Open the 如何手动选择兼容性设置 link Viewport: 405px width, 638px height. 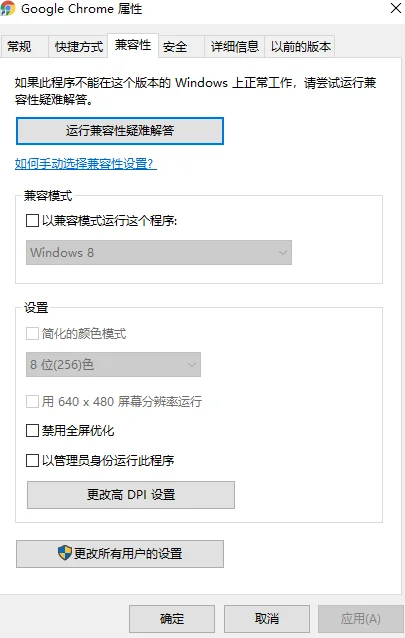(x=86, y=164)
